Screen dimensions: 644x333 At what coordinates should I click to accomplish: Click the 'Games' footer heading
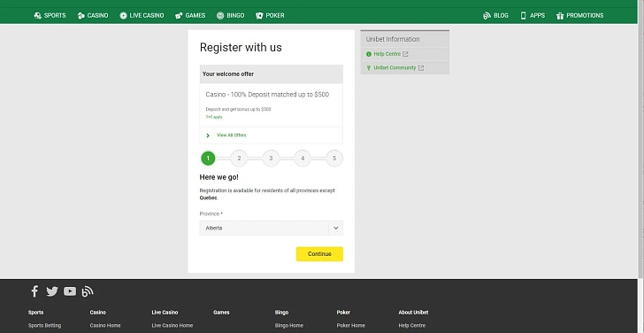tap(221, 313)
